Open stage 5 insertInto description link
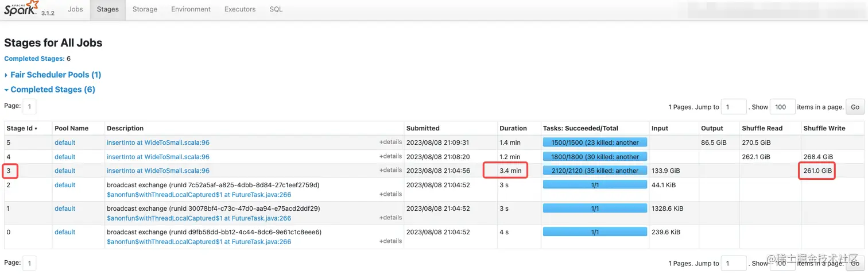This screenshot has height=274, width=868. 158,142
